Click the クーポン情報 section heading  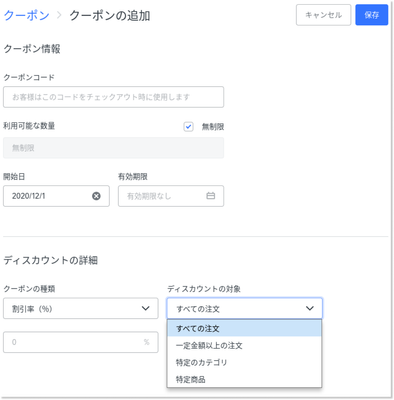tap(32, 49)
